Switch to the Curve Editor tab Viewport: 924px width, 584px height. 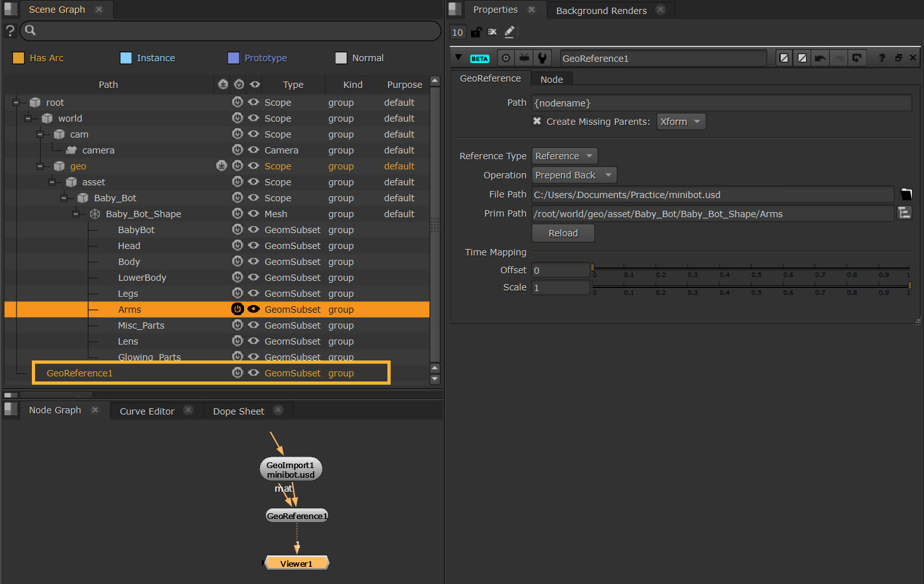coord(147,411)
